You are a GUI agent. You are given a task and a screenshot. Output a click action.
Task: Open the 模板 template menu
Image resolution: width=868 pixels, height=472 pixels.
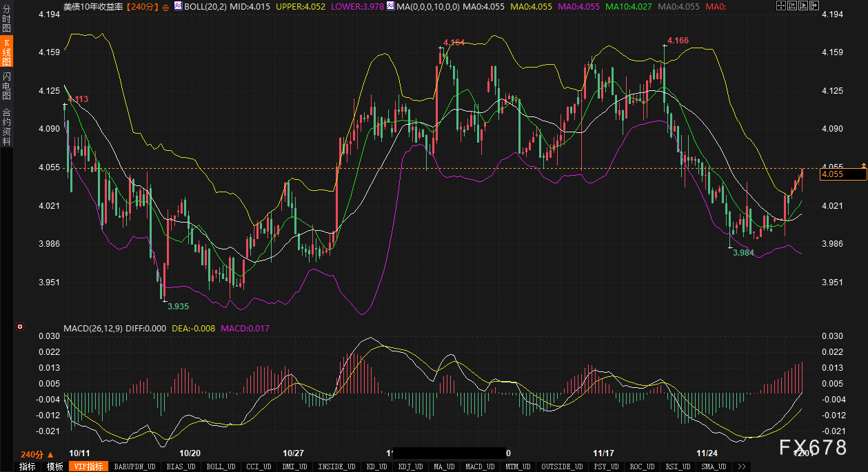point(55,466)
